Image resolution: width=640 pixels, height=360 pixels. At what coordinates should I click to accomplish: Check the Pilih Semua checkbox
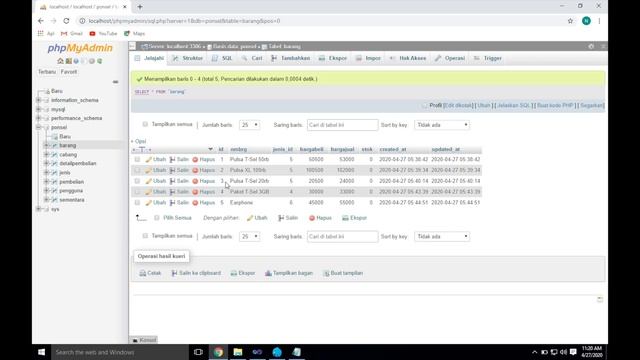pos(157,218)
